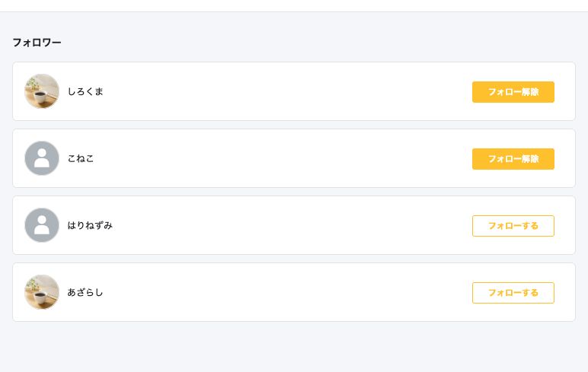The height and width of the screenshot is (372, 588).
Task: Click フォローする button for あざらし
Action: [513, 293]
